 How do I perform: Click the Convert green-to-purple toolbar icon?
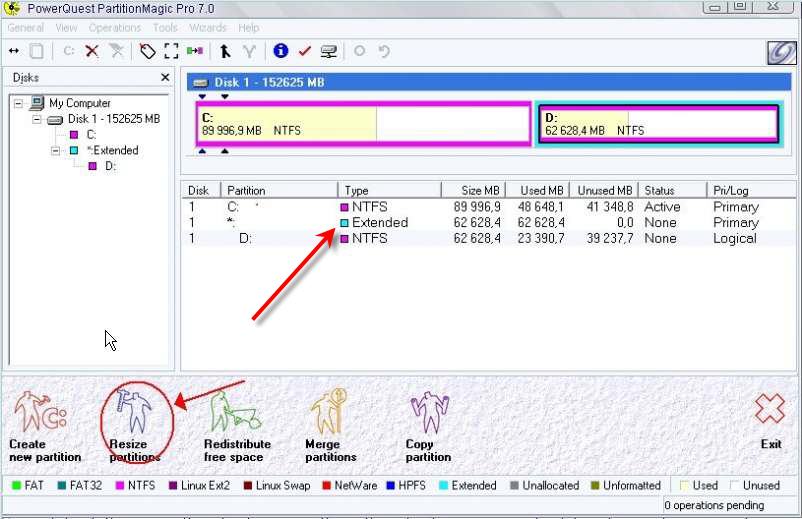pyautogui.click(x=195, y=51)
